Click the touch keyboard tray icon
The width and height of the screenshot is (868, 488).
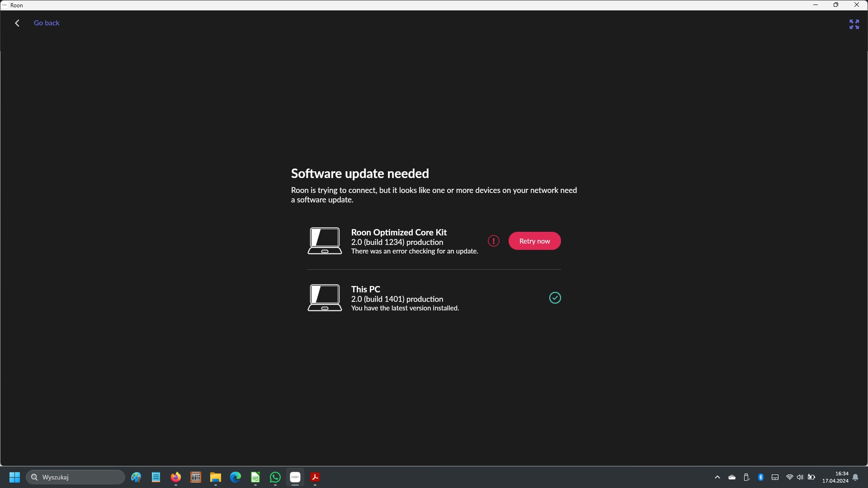click(x=775, y=477)
